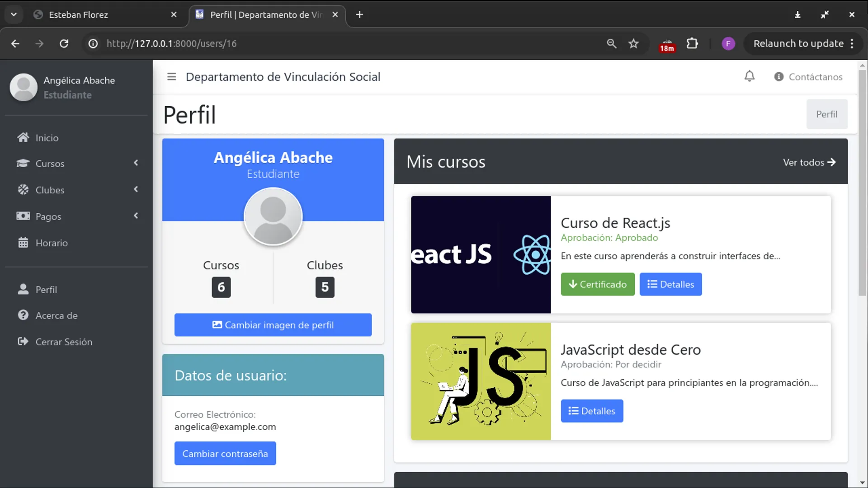Click Angélica Abache name in sidebar
868x488 pixels.
coord(79,80)
